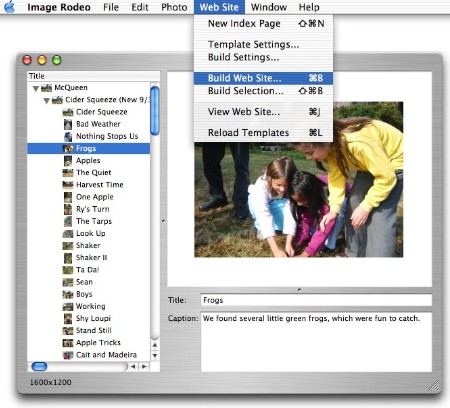
Task: Click photo icon next to Sean
Action: click(68, 282)
